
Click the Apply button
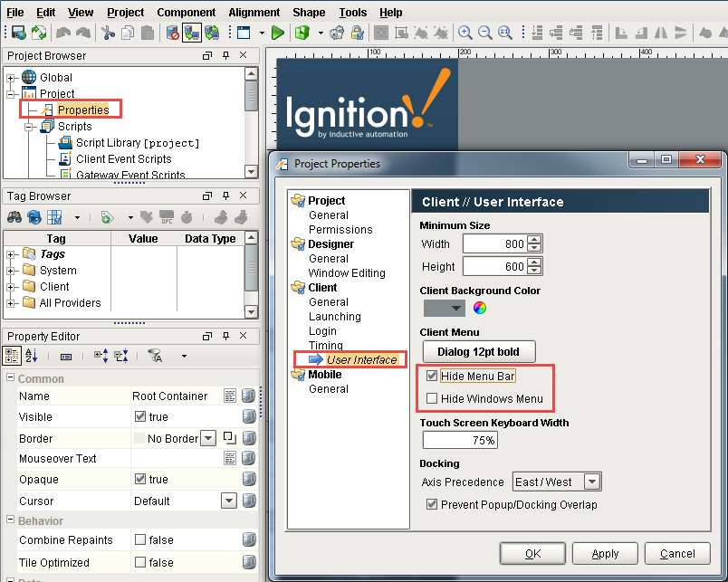coord(605,553)
